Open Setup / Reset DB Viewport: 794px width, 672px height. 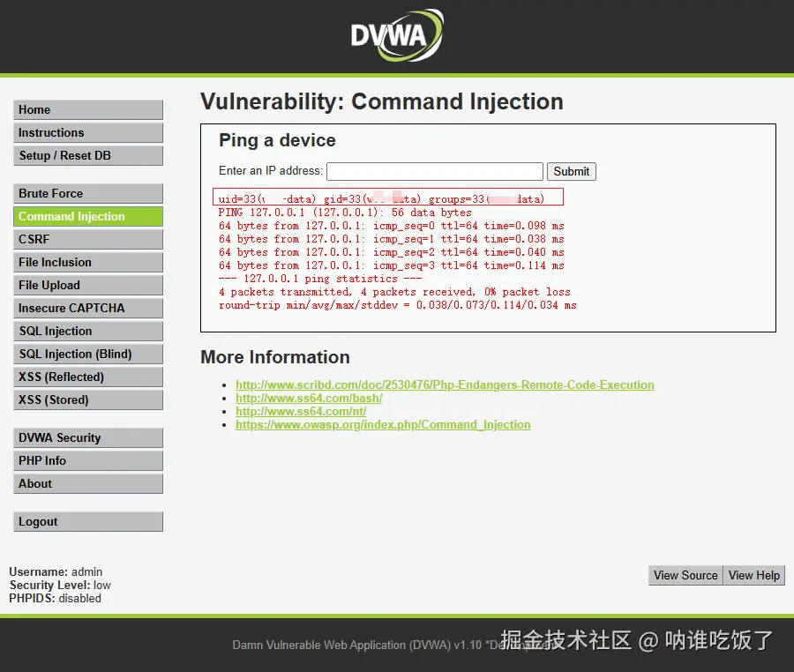click(88, 155)
